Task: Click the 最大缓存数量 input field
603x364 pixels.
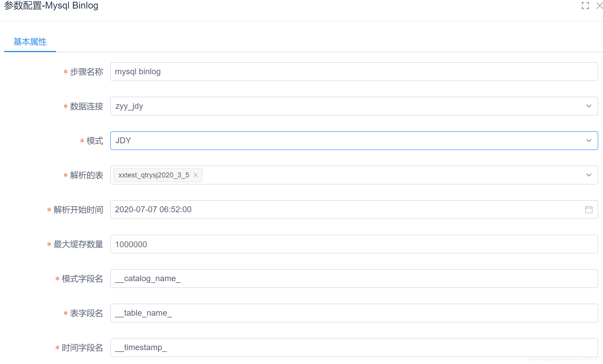Action: [x=354, y=244]
